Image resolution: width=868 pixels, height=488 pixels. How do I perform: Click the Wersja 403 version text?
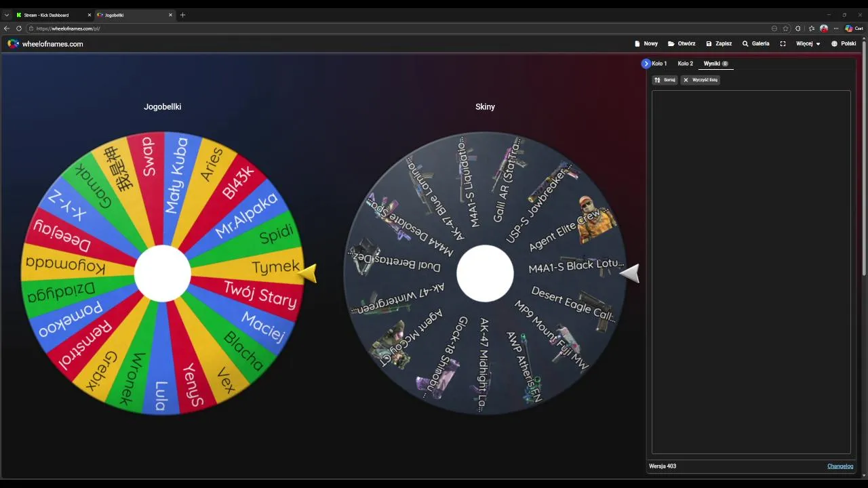pos(663,466)
